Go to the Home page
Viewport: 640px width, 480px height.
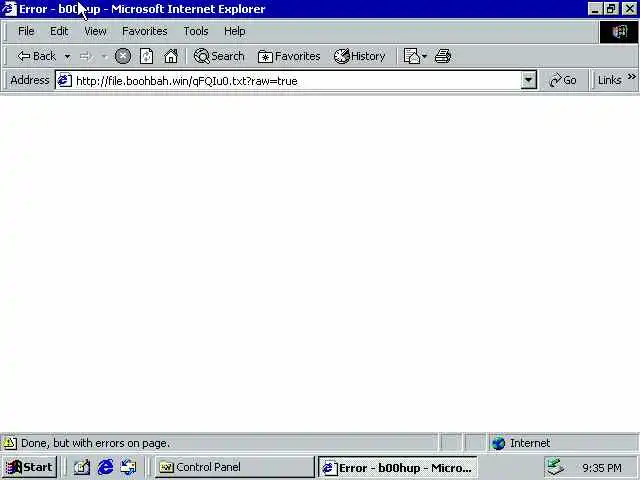pos(171,56)
